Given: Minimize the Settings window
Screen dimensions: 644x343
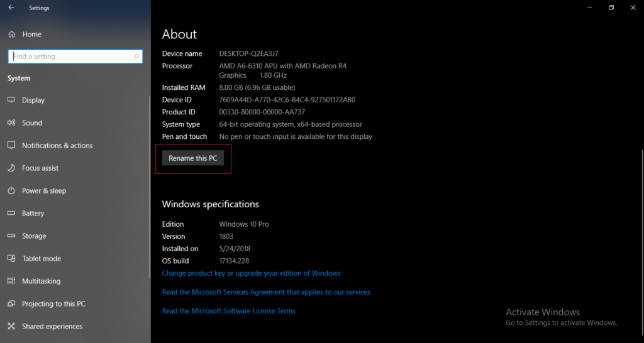Looking at the screenshot, I should 590,8.
